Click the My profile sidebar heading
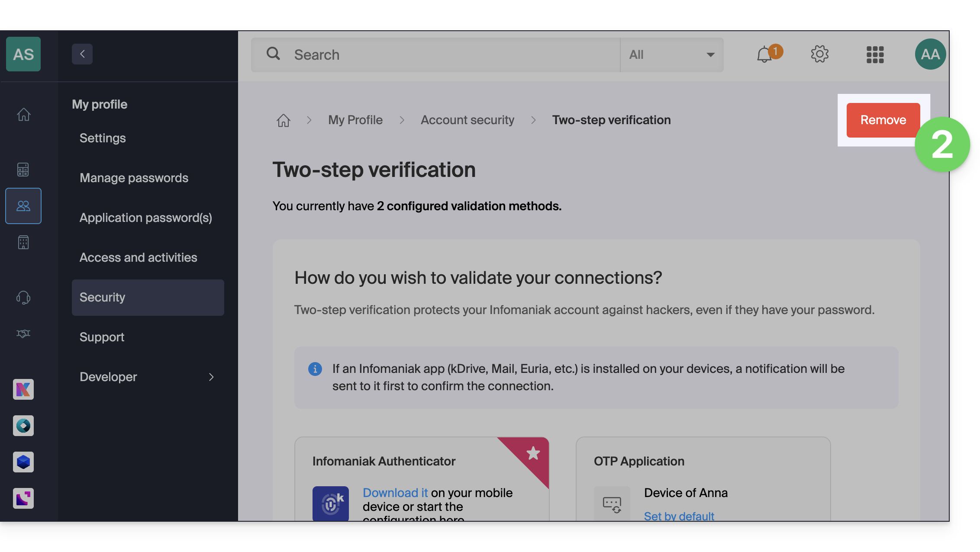Viewport: 980px width, 552px height. (x=100, y=104)
